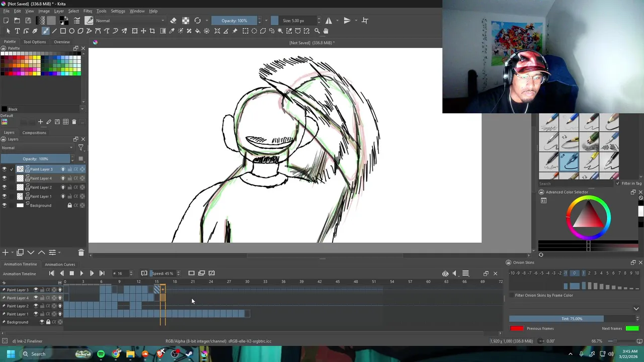Screen dimensions: 644x362
Task: Open the Settings menu
Action: [118, 11]
